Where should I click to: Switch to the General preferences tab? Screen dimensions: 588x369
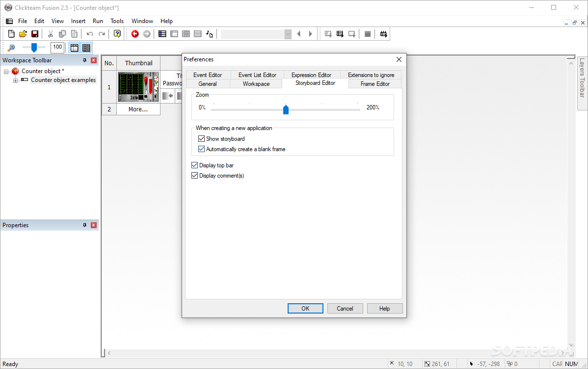(x=208, y=83)
